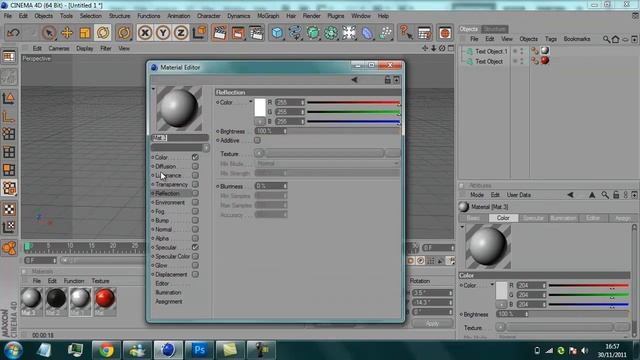Open the Bookmarks menu in Objects manager
This screenshot has height=360, width=640.
pyautogui.click(x=577, y=39)
